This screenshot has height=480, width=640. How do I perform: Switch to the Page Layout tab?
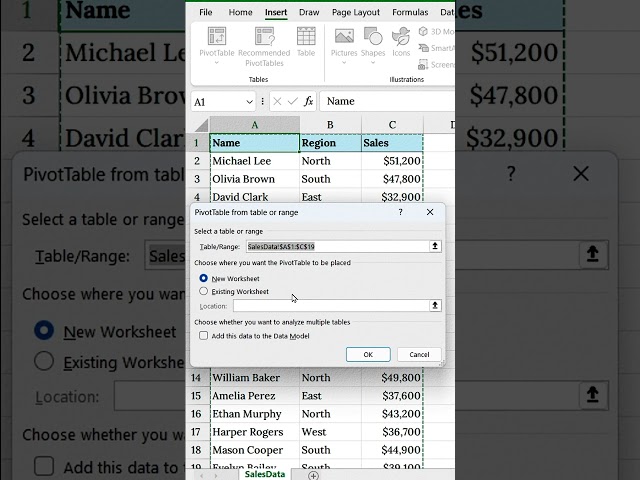click(356, 12)
